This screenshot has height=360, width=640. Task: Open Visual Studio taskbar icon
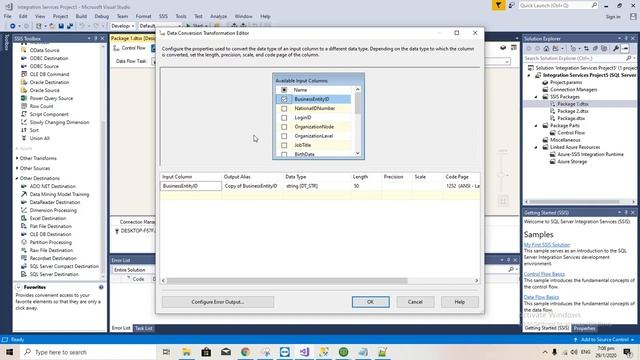304,352
